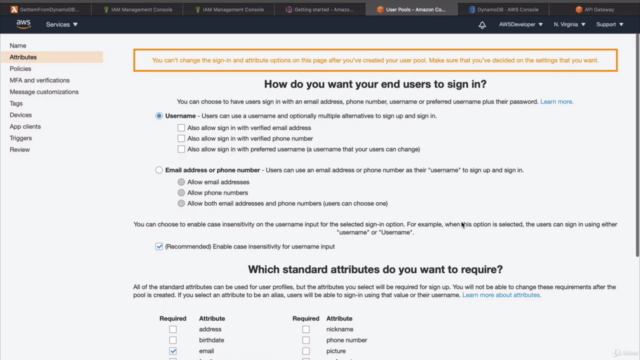Image resolution: width=640 pixels, height=360 pixels.
Task: Check the phone number required attribute
Action: click(x=306, y=340)
